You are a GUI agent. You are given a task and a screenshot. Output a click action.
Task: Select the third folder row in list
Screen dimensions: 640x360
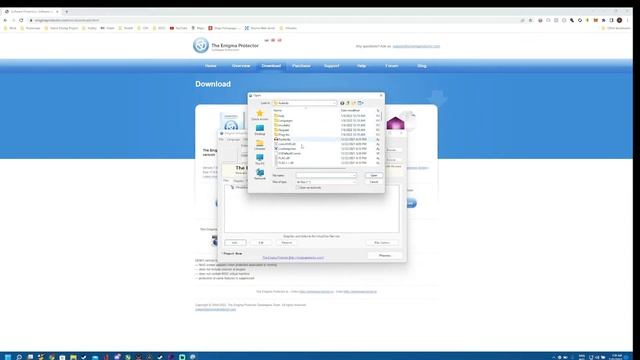[283, 125]
